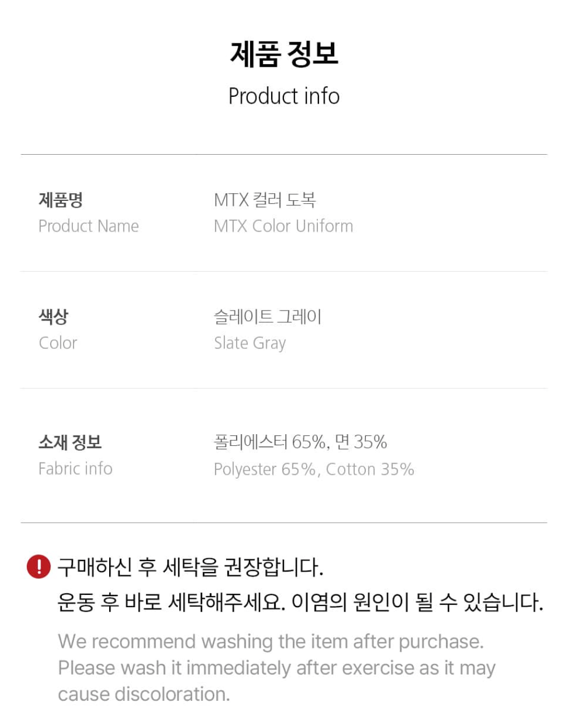Click the cause discoloration text

144,694
